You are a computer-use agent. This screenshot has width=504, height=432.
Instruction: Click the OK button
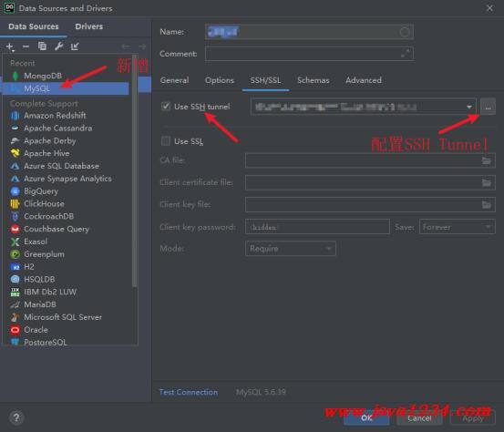click(366, 417)
